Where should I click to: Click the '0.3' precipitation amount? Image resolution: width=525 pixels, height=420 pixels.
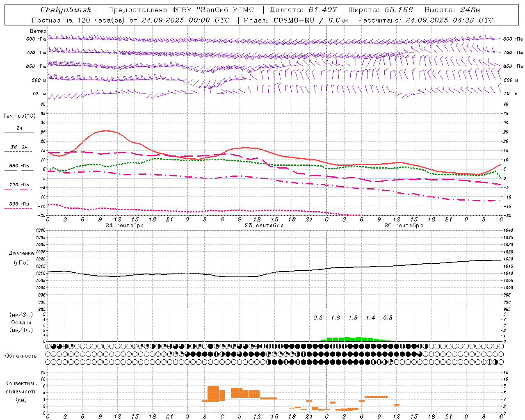click(388, 318)
